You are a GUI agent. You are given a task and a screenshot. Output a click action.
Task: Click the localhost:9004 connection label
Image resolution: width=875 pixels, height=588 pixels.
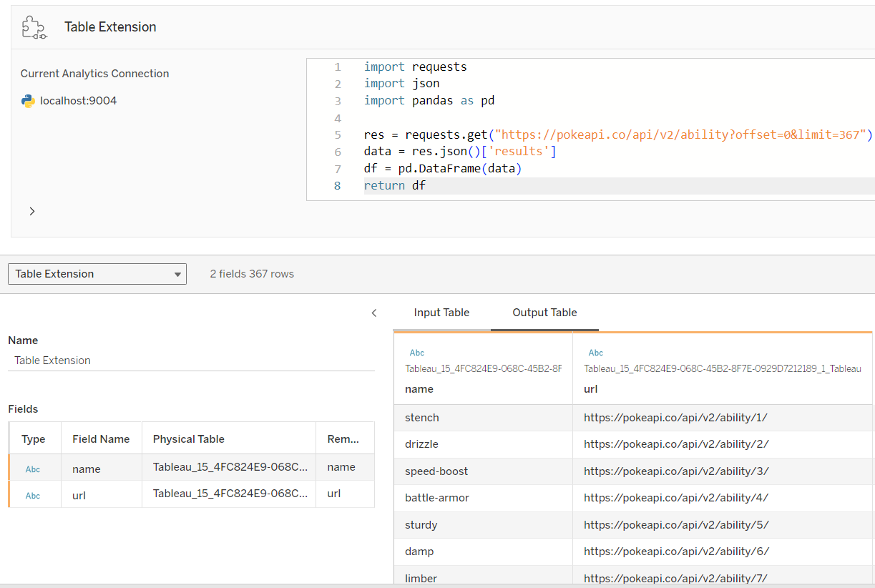[78, 101]
